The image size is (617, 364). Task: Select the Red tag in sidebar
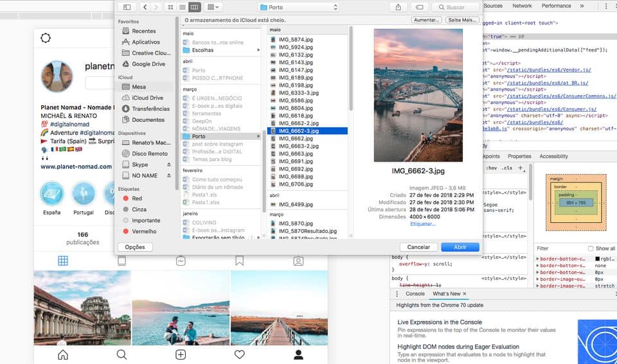[x=136, y=198]
